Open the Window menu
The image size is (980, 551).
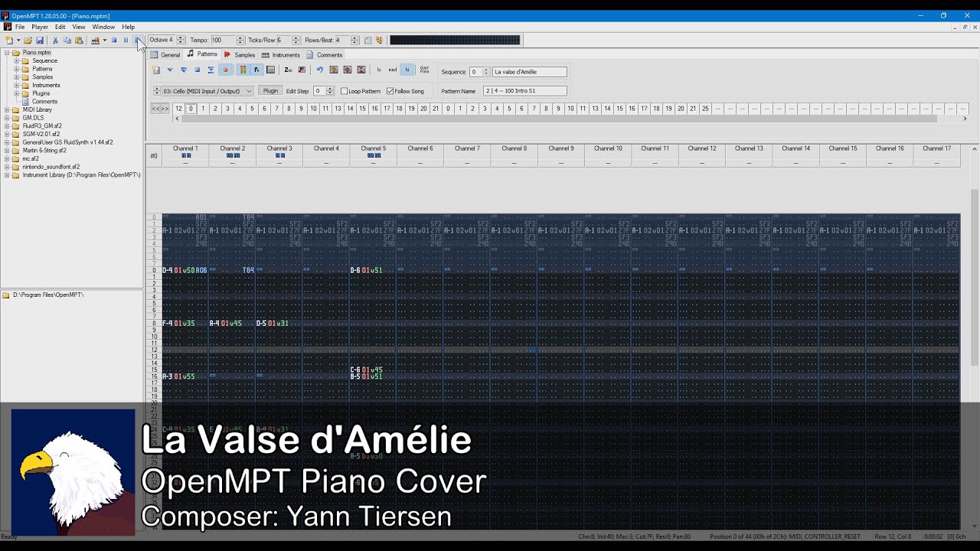point(103,27)
